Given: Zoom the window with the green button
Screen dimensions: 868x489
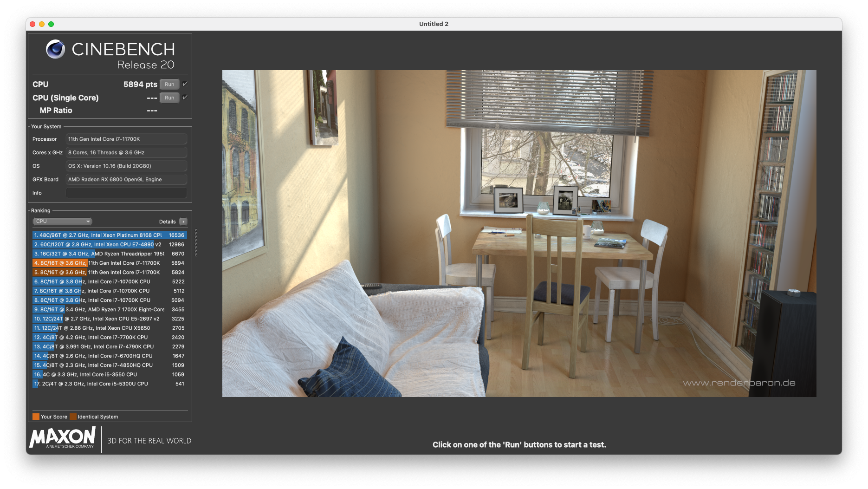Looking at the screenshot, I should click(51, 24).
